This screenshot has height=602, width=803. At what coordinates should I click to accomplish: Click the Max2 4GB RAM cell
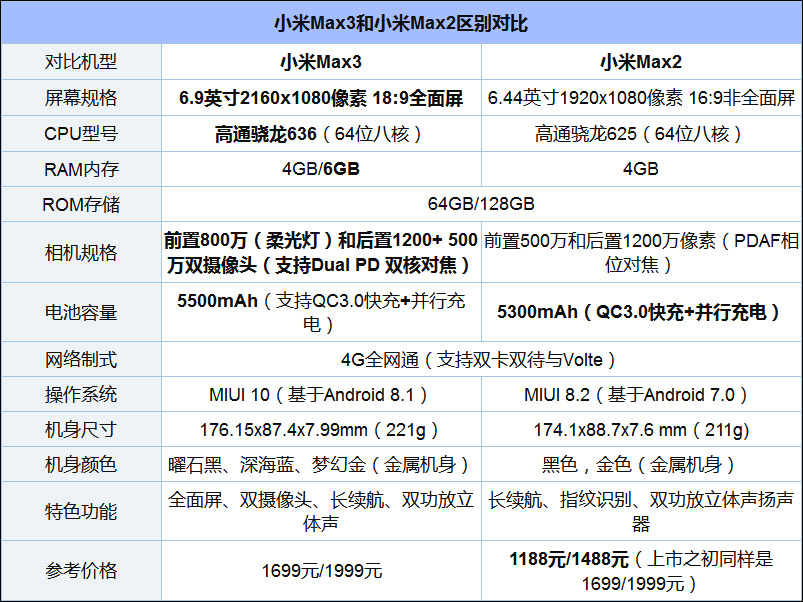[641, 168]
